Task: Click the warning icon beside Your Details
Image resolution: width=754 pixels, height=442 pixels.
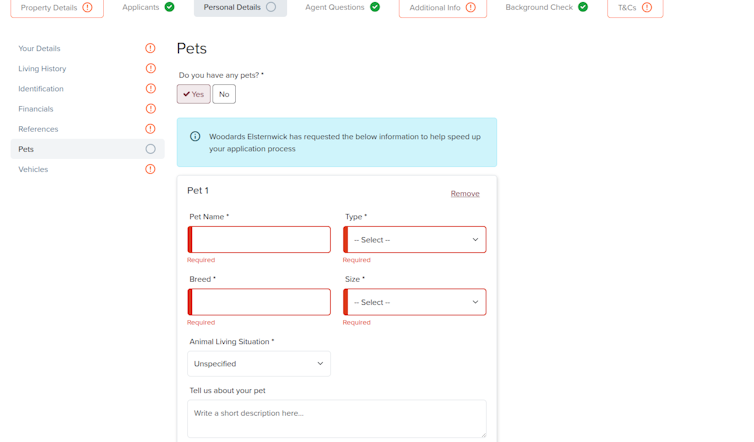Action: tap(150, 48)
